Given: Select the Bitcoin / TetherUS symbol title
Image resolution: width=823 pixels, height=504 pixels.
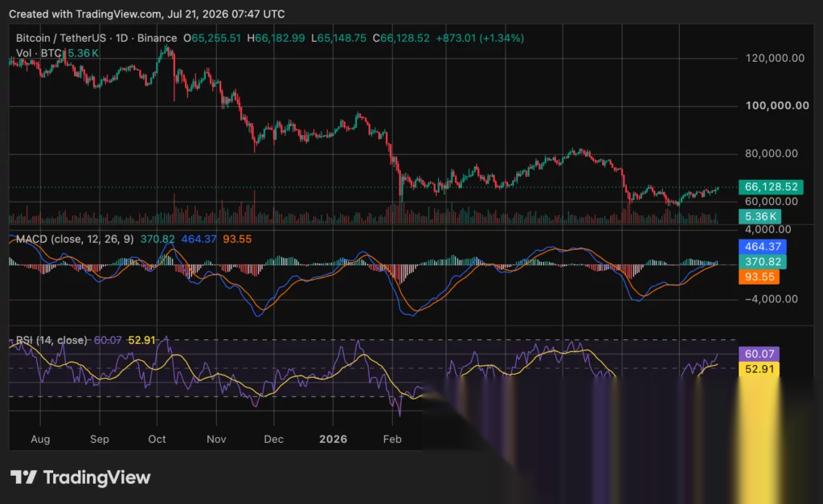Looking at the screenshot, I should (x=61, y=39).
